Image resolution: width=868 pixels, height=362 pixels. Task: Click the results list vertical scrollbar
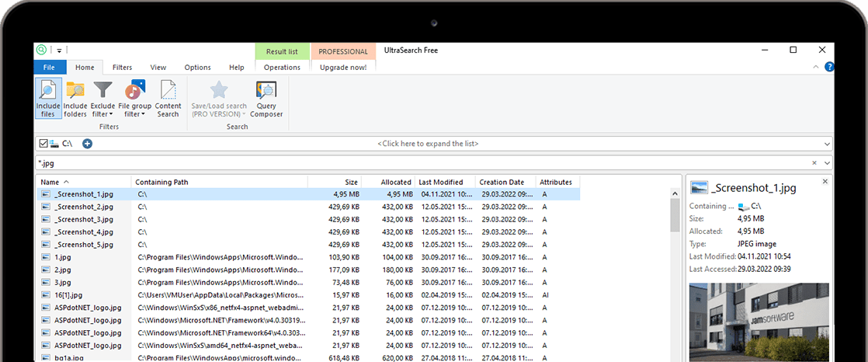[x=675, y=215]
